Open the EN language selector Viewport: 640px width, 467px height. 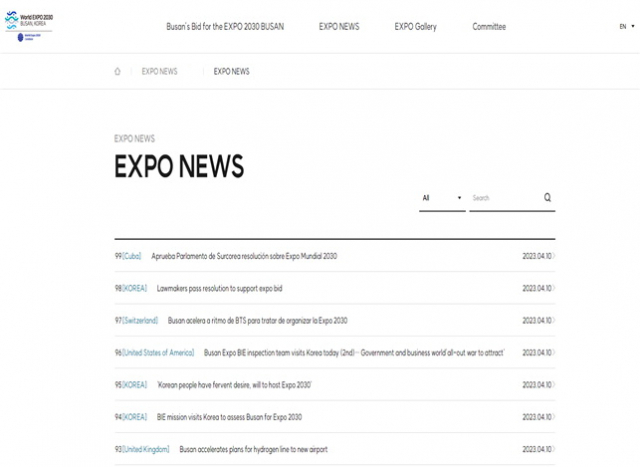(x=624, y=27)
